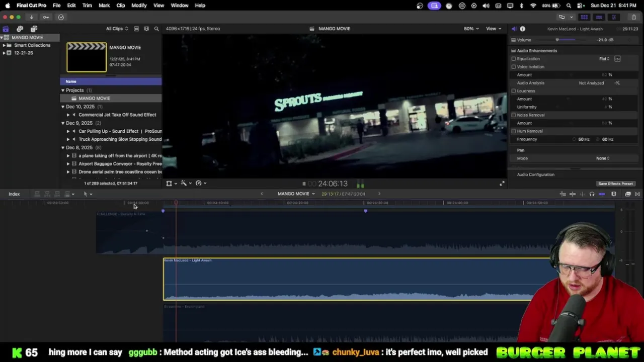Open the equalizer controls button

pos(617,59)
